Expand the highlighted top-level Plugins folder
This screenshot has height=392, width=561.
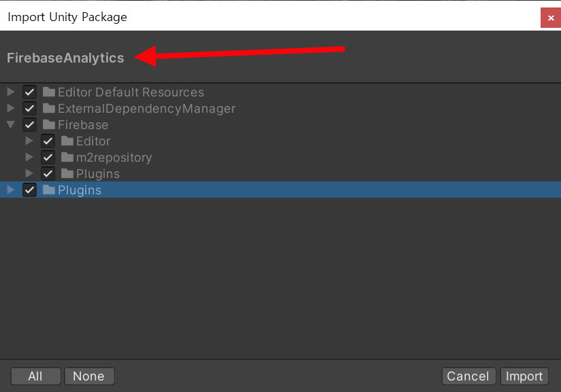[x=11, y=190]
